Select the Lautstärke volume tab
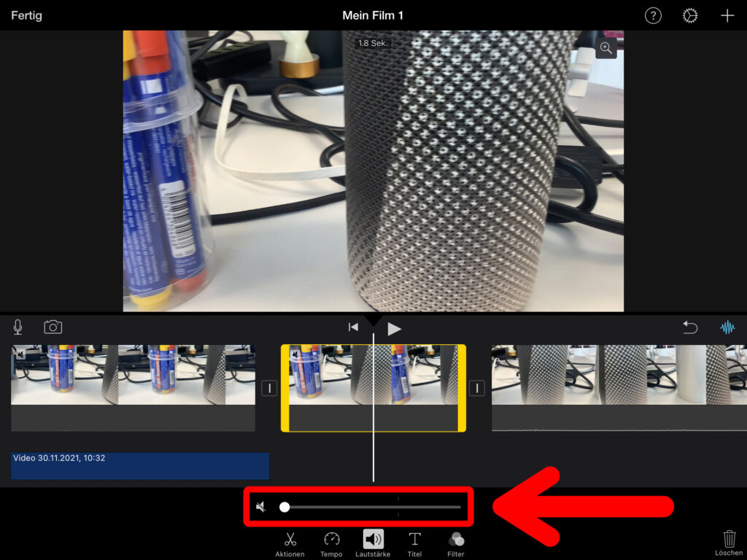The width and height of the screenshot is (747, 560). [x=373, y=543]
